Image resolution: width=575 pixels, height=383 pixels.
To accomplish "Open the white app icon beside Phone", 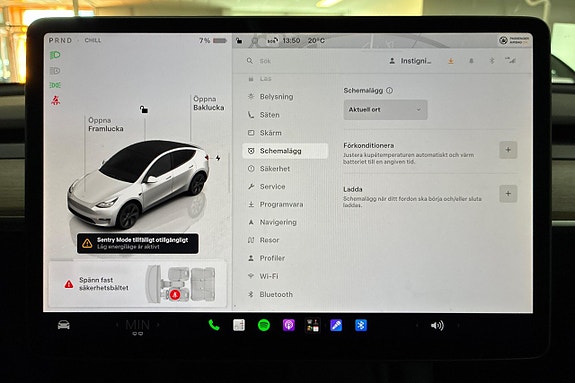I will click(x=239, y=325).
